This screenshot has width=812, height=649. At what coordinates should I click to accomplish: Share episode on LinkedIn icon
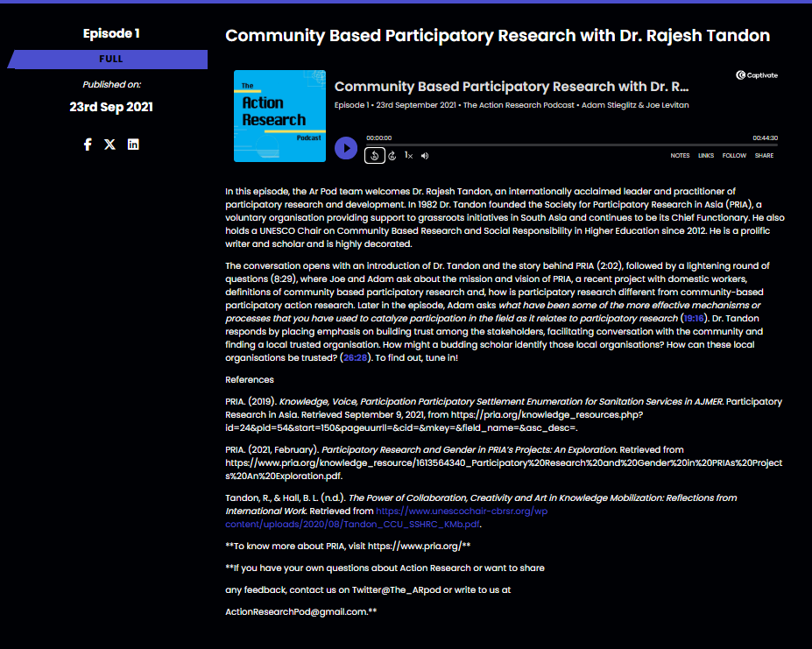(133, 145)
